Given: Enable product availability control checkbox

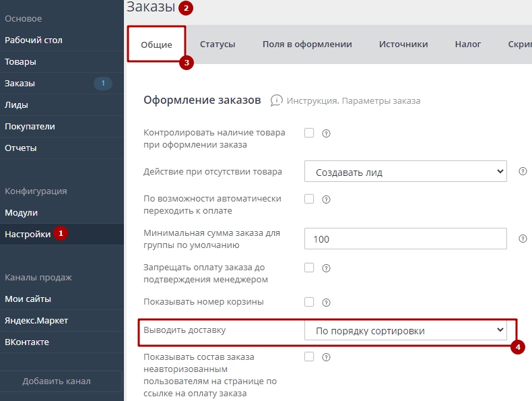Looking at the screenshot, I should (x=309, y=133).
